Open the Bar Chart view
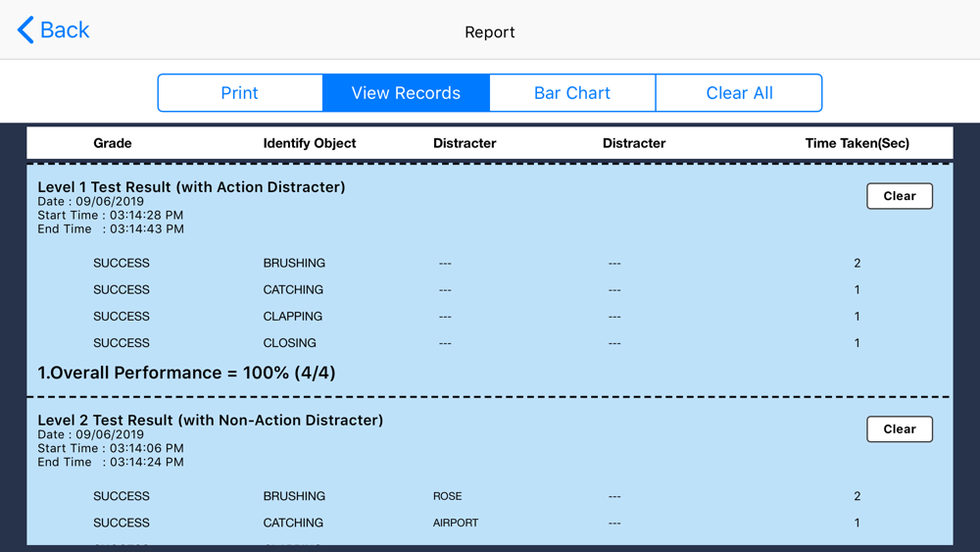This screenshot has width=980, height=552. click(572, 93)
